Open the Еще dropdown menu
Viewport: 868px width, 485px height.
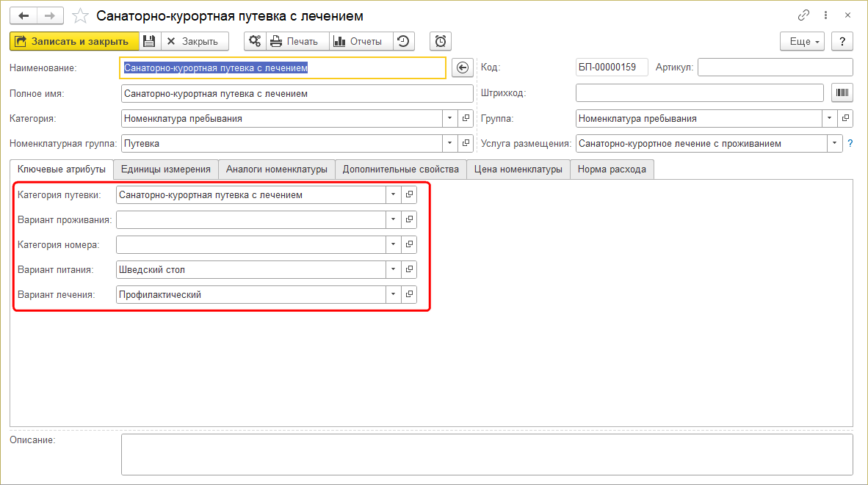pos(802,42)
